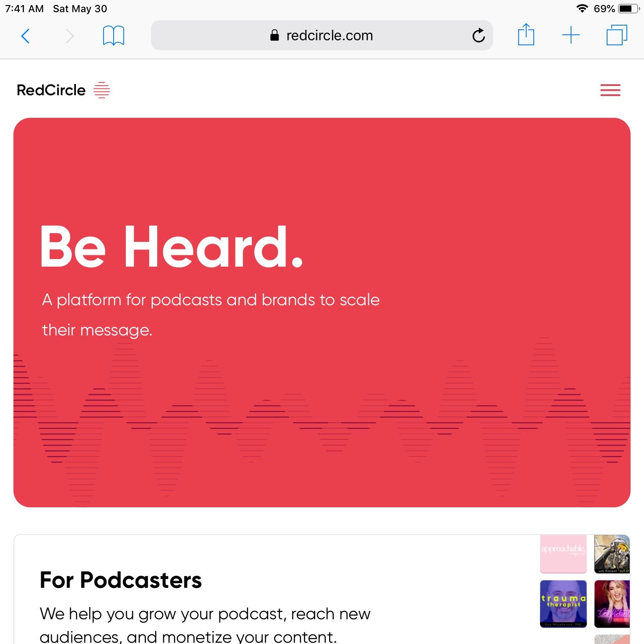Open the red hamburger menu

(610, 90)
